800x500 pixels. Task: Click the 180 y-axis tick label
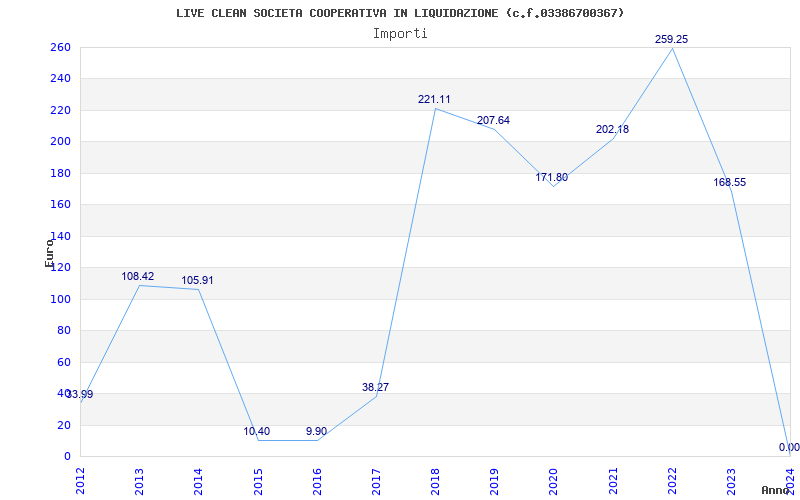coord(60,173)
